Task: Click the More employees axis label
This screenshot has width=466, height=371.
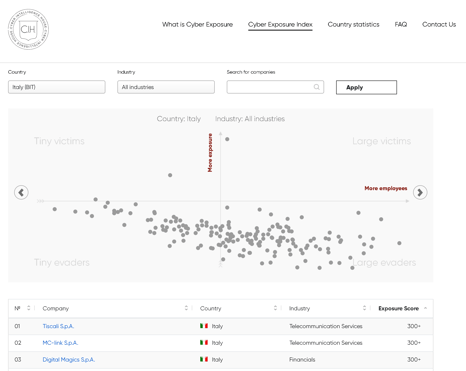Action: click(386, 188)
